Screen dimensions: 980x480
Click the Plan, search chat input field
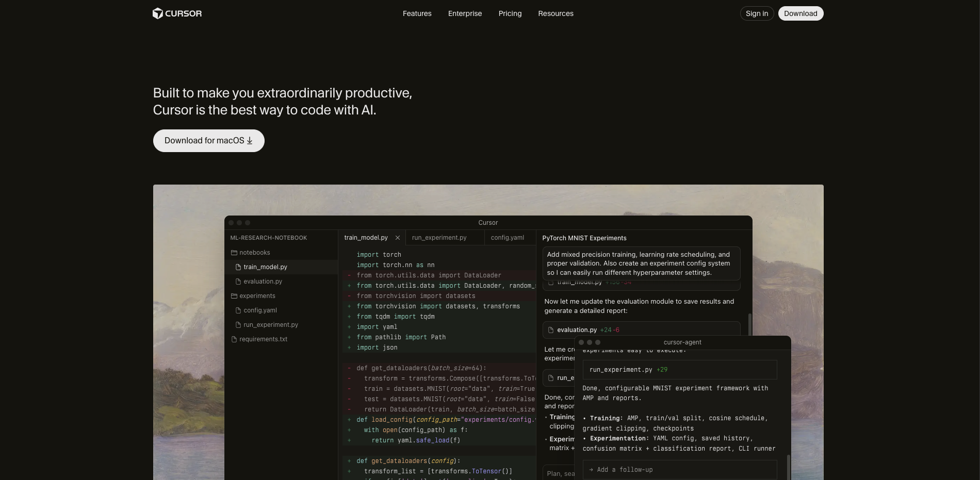pos(559,473)
